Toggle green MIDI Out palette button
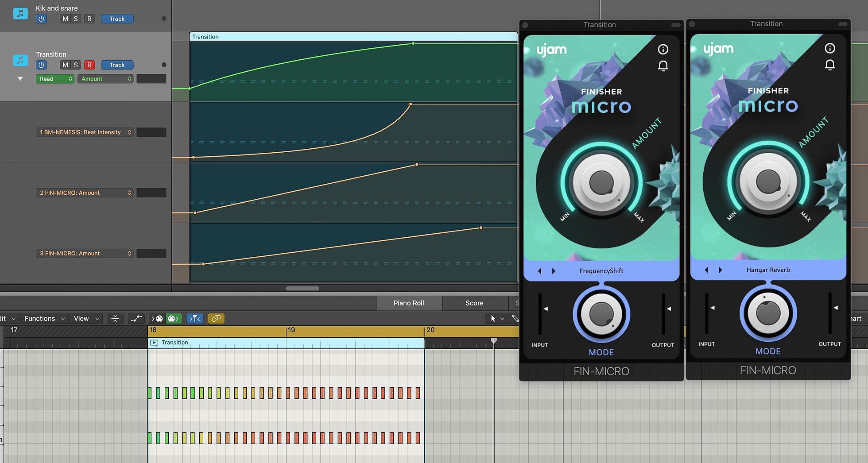Image resolution: width=868 pixels, height=463 pixels. click(173, 318)
